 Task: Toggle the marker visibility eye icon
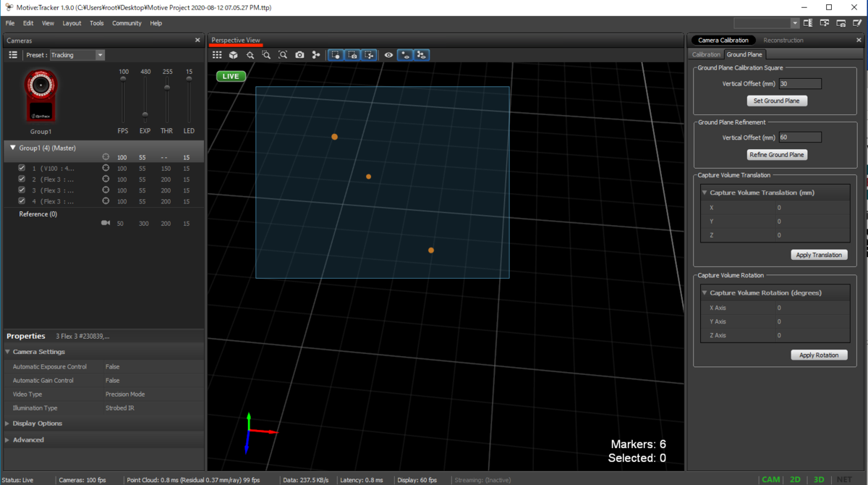(x=406, y=55)
